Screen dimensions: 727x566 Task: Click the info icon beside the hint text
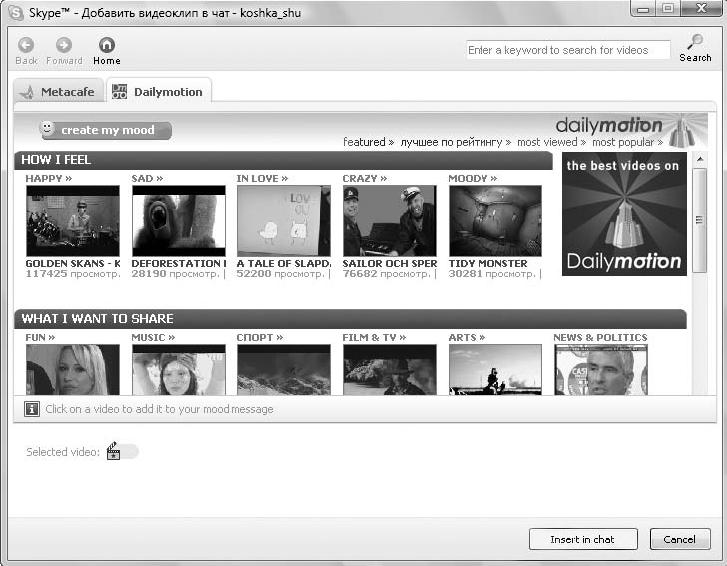tap(32, 409)
